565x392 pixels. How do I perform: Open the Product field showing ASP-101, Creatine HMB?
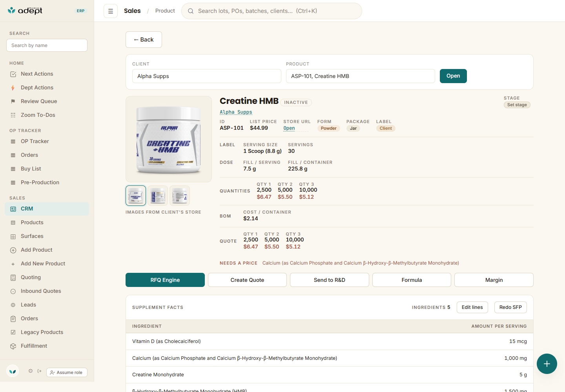pyautogui.click(x=361, y=76)
